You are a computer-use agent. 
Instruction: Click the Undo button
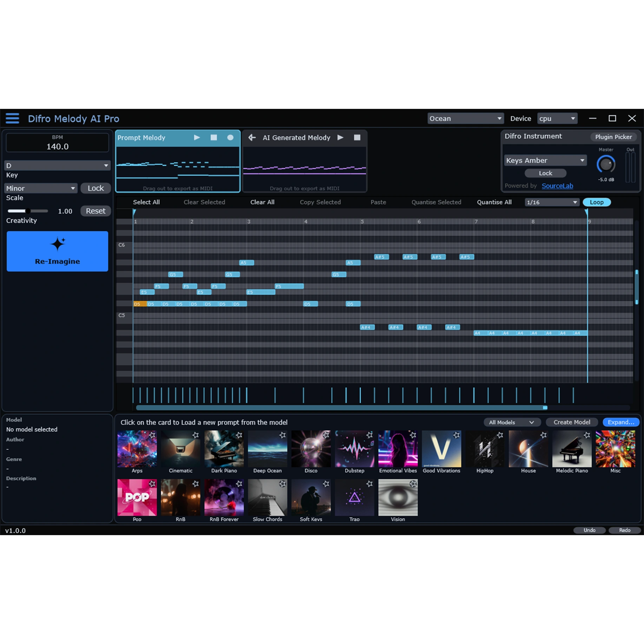tap(589, 530)
